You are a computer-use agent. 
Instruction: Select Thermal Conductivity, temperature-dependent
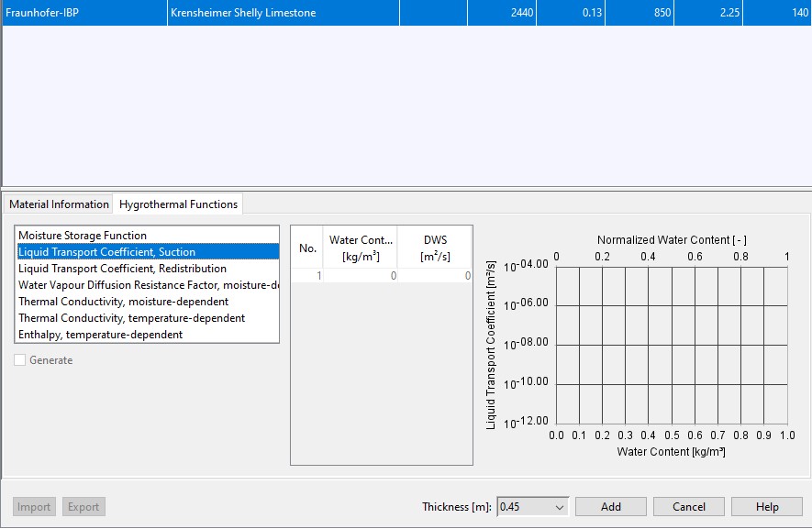pyautogui.click(x=148, y=318)
